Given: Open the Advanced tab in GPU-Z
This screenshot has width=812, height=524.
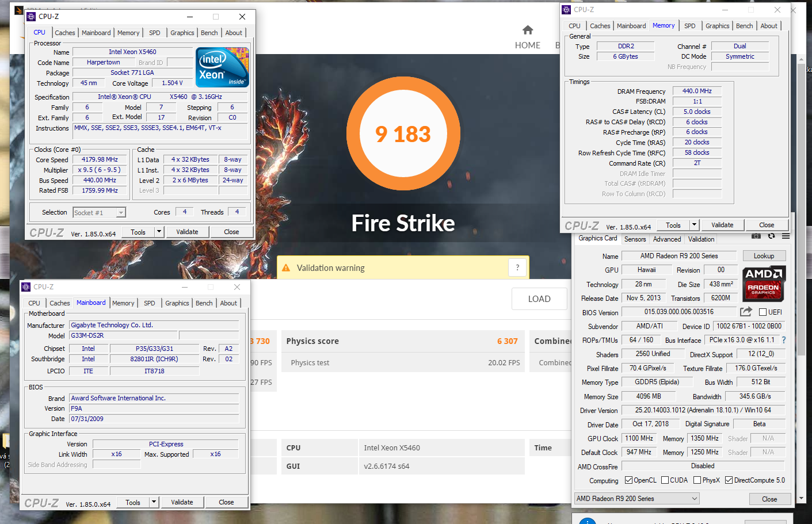Looking at the screenshot, I should tap(667, 239).
